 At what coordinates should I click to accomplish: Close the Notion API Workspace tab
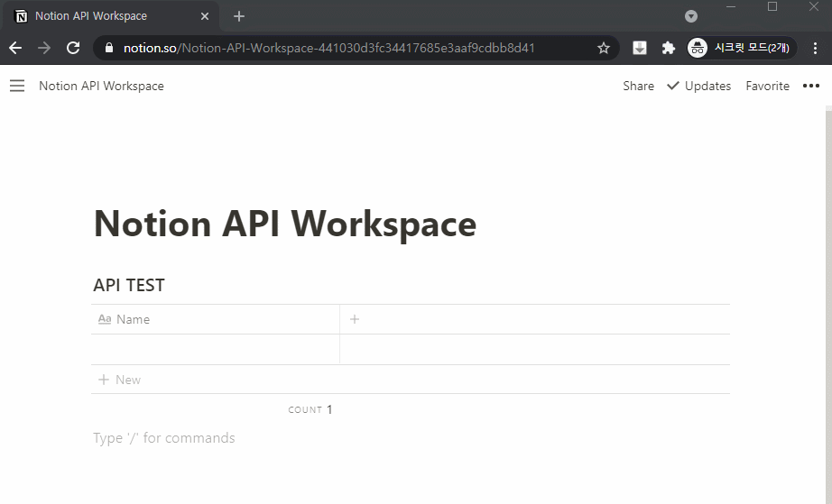tap(204, 16)
